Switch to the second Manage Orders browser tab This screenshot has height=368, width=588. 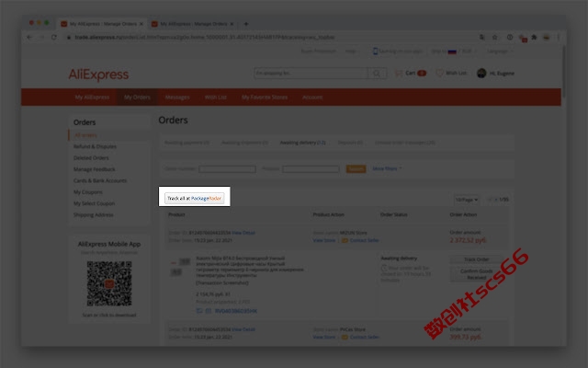coord(193,24)
